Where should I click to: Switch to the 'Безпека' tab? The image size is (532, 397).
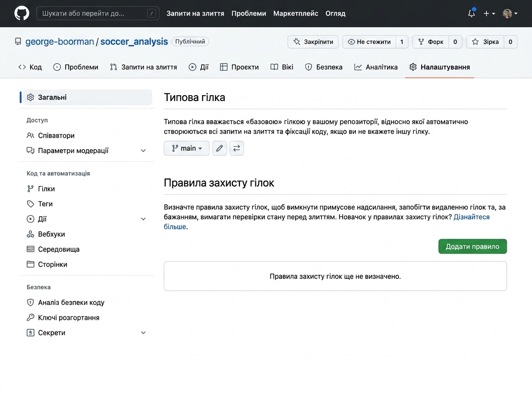324,67
